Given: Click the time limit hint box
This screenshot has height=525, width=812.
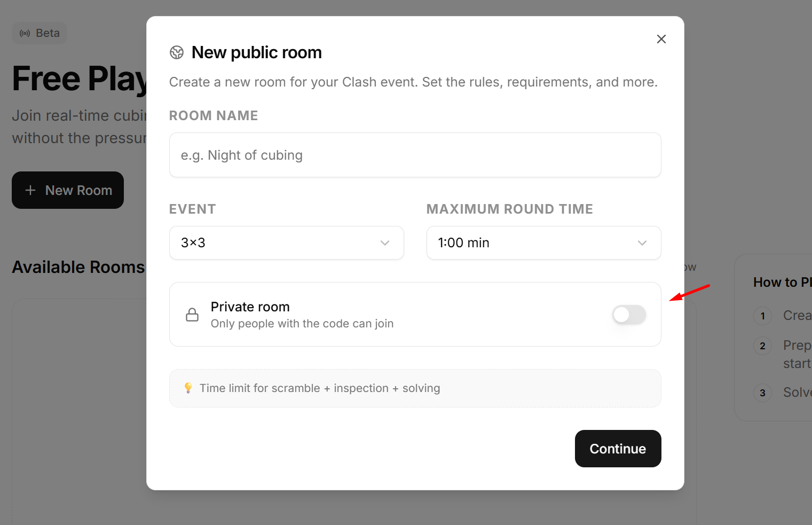Looking at the screenshot, I should click(415, 388).
